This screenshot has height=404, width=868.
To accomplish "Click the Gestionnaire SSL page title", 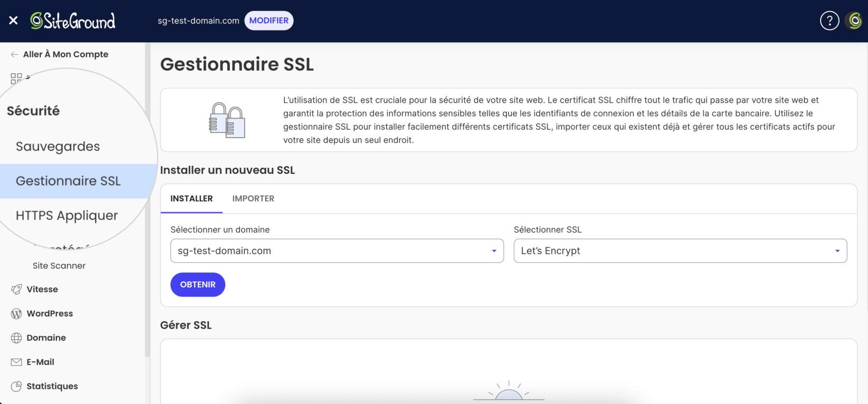I will [x=237, y=64].
